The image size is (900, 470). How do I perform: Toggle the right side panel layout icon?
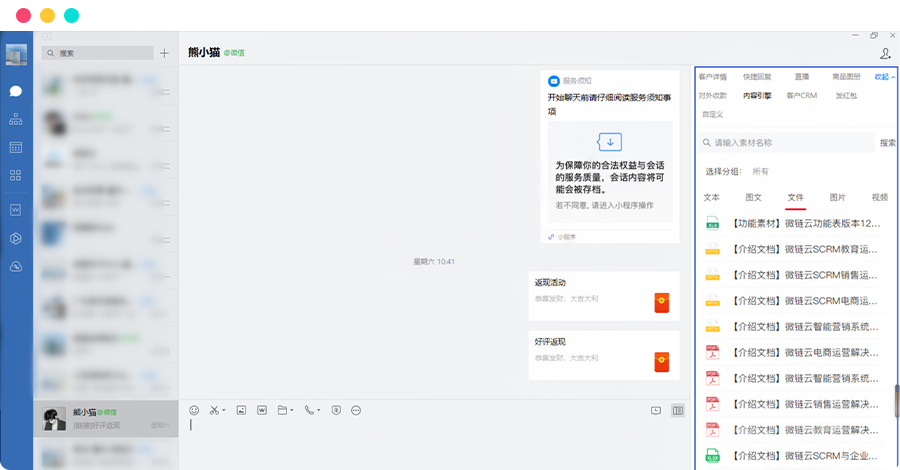point(678,410)
